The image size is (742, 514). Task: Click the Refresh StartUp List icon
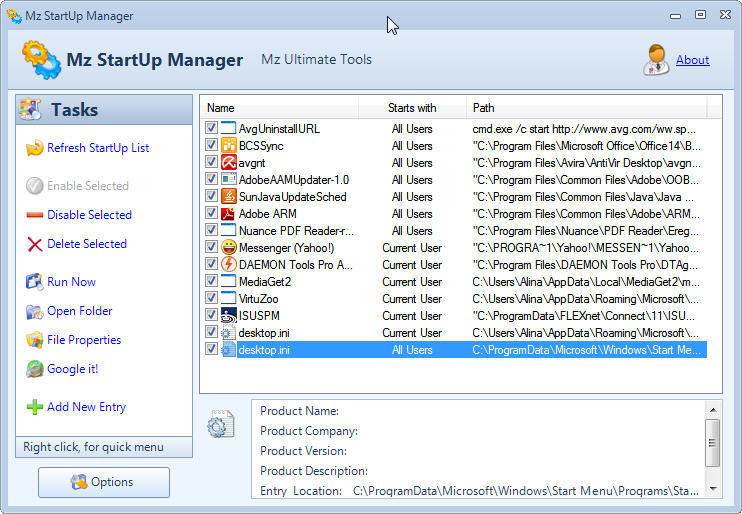pyautogui.click(x=35, y=148)
